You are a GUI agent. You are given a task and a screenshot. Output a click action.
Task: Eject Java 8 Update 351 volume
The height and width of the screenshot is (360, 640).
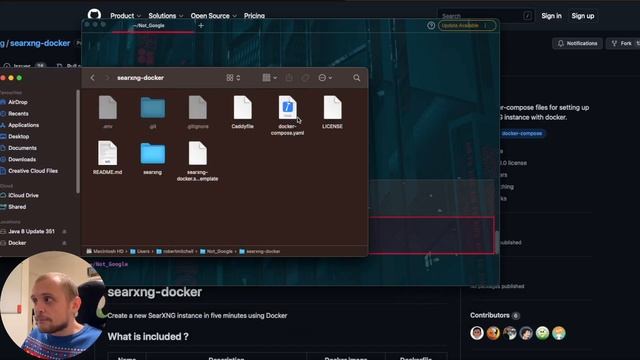64,231
